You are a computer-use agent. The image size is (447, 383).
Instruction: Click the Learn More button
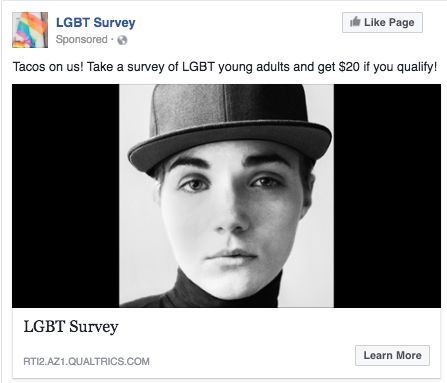tap(392, 355)
